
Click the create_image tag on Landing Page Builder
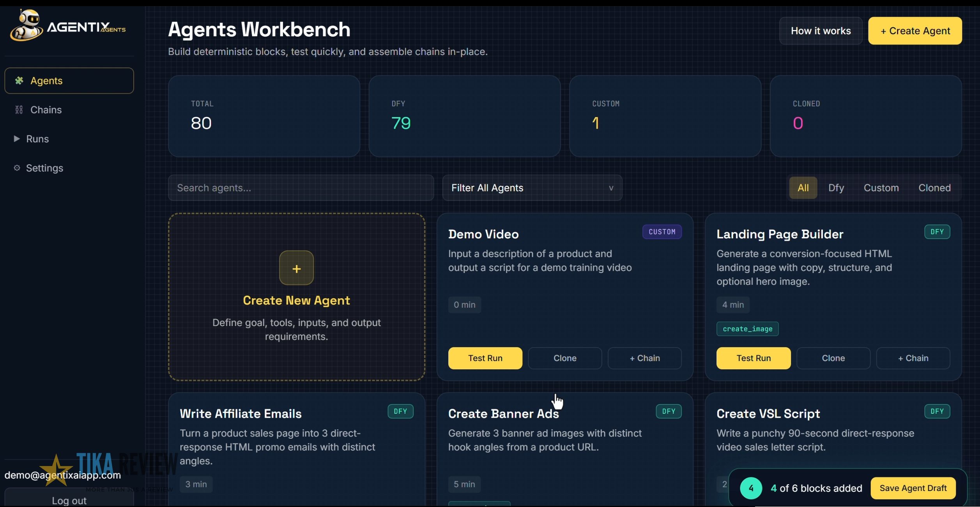pos(747,329)
